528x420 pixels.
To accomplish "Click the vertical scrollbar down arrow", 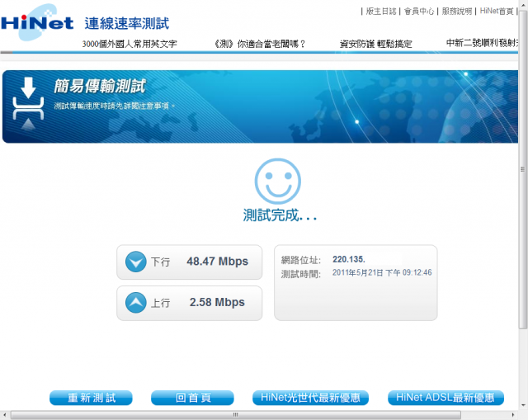I will tap(523, 405).
